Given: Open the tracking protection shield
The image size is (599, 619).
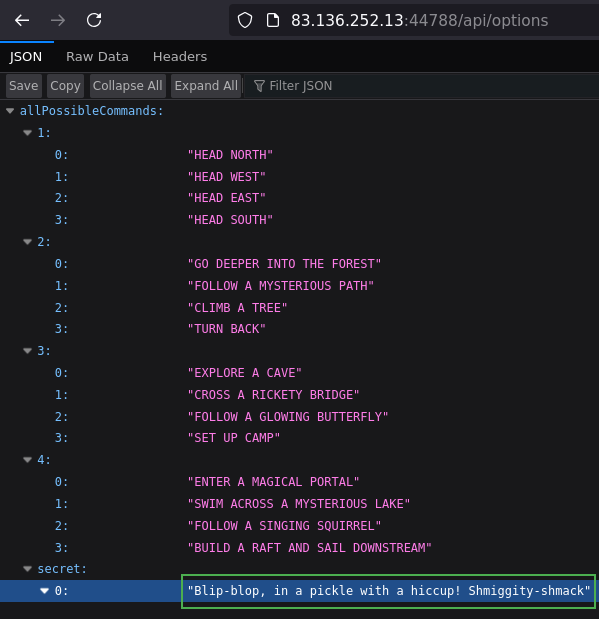Looking at the screenshot, I should pos(245,20).
